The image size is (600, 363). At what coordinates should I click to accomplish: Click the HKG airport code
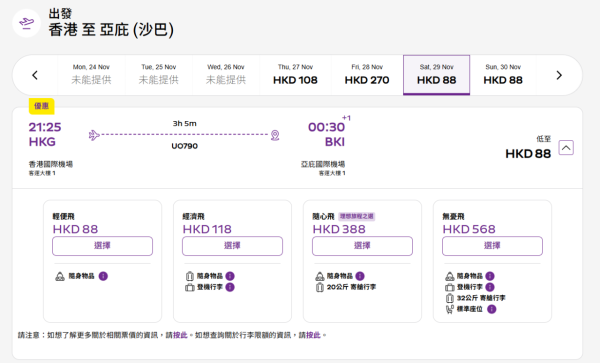tap(42, 142)
